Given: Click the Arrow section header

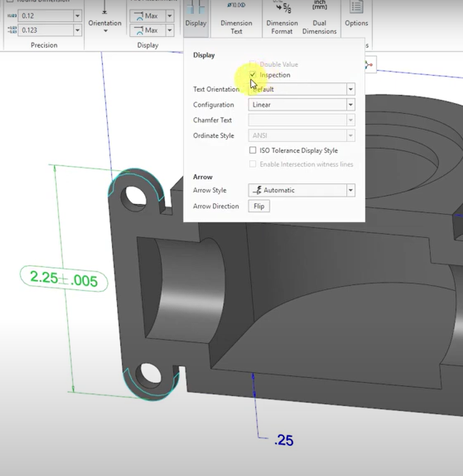Looking at the screenshot, I should pyautogui.click(x=203, y=177).
